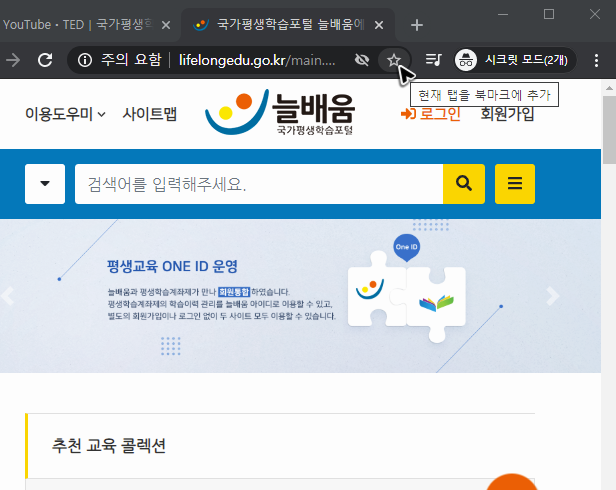
Task: Click the scrollbar up arrow
Action: (609, 88)
